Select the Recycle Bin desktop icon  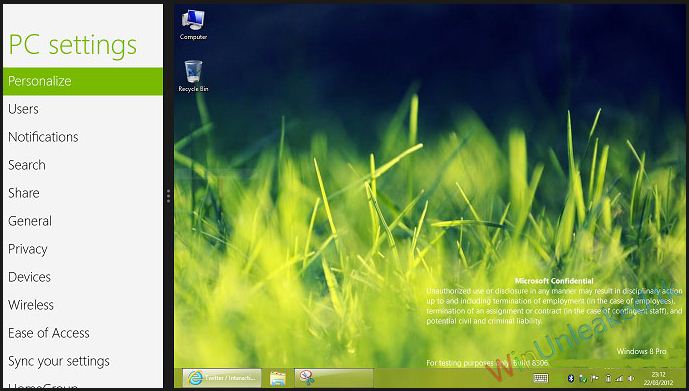[193, 76]
